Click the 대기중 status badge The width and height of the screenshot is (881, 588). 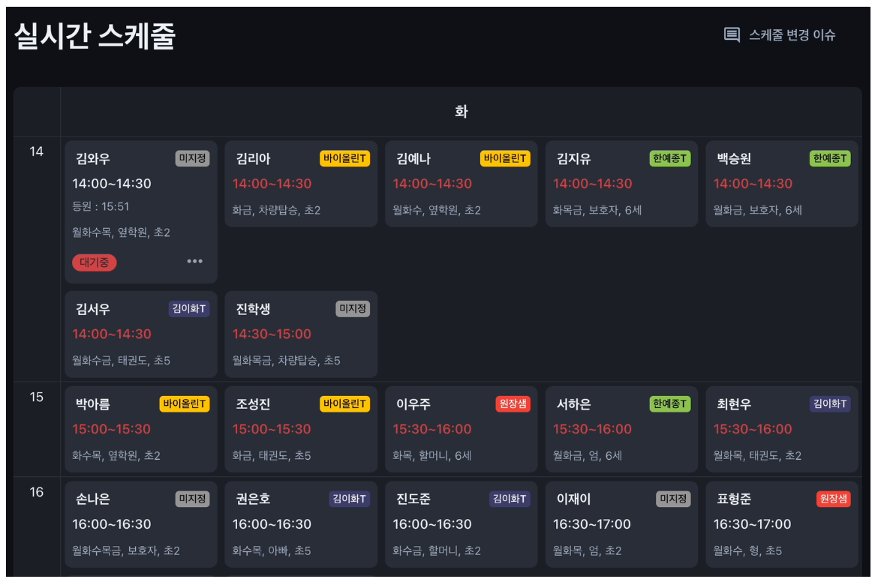[95, 262]
